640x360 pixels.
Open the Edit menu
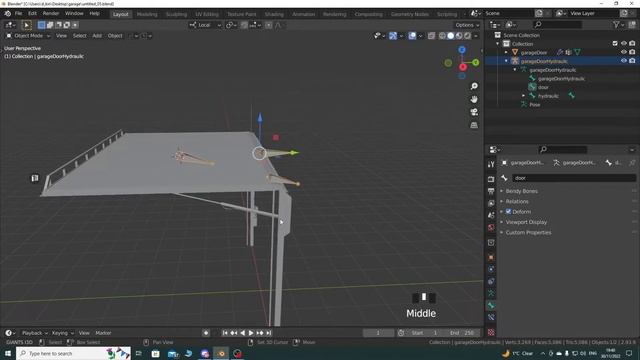click(32, 13)
